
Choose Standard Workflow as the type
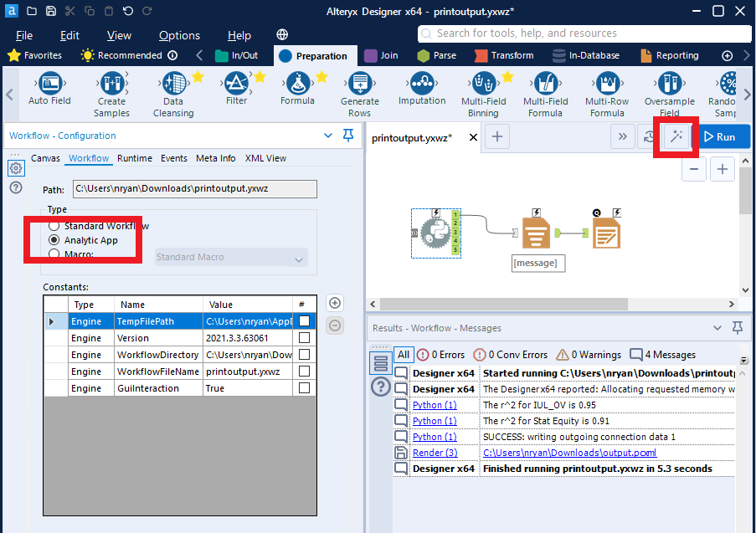point(54,224)
